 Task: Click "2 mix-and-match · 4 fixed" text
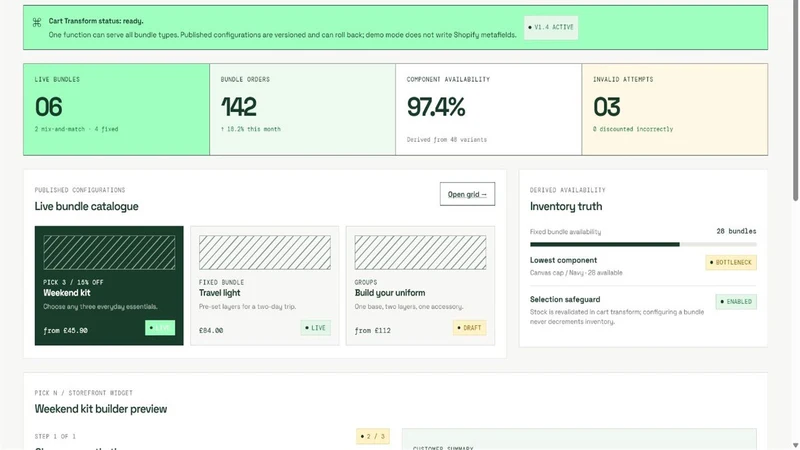coord(76,129)
